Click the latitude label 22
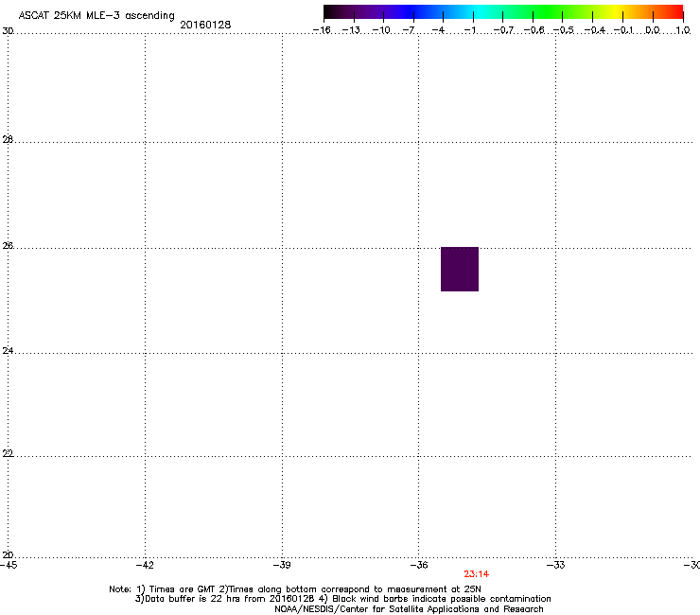Viewport: 700px width, 615px height. pyautogui.click(x=8, y=454)
